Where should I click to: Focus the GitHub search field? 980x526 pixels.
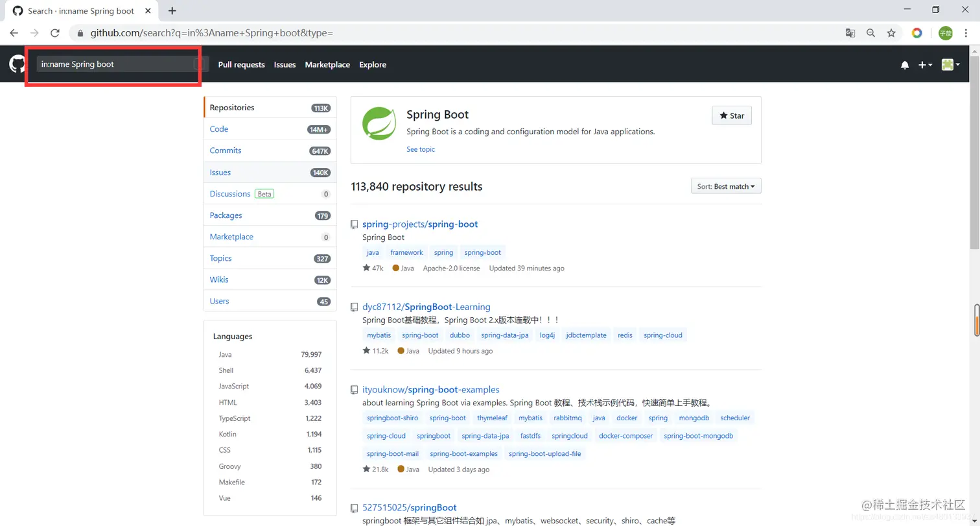122,64
